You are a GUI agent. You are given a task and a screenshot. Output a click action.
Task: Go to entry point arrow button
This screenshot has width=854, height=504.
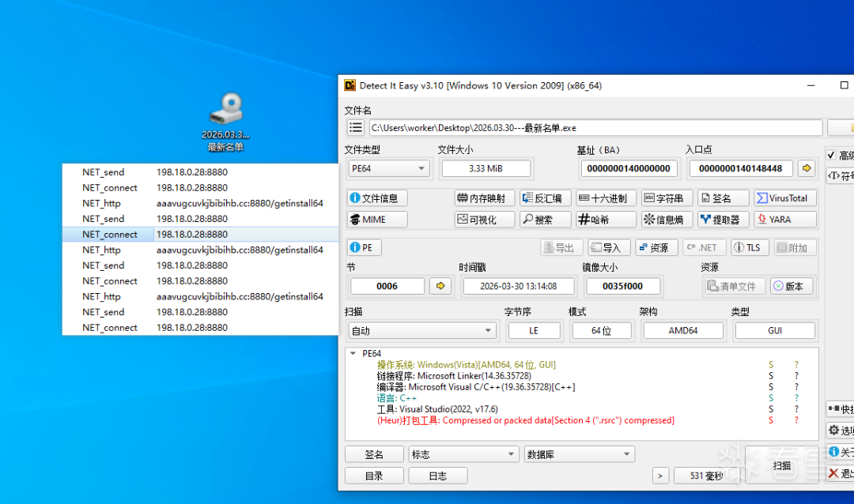tap(807, 168)
